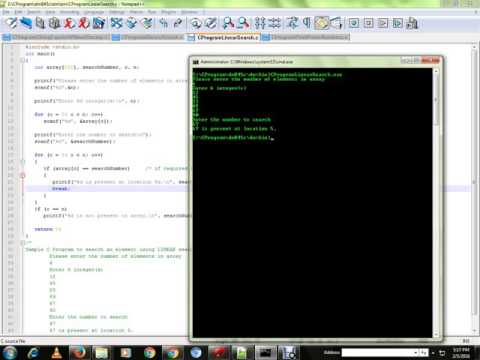Click the Record Macro toolbar icon
Viewport: 480px width, 360px height.
coord(354,23)
